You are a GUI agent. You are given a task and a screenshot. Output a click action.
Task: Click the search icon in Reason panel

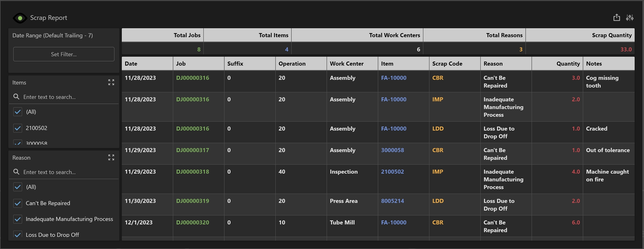pyautogui.click(x=16, y=172)
